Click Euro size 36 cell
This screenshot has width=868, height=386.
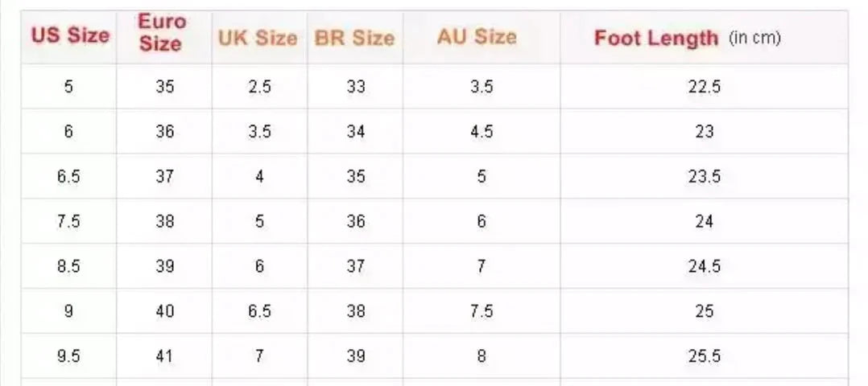coord(164,132)
